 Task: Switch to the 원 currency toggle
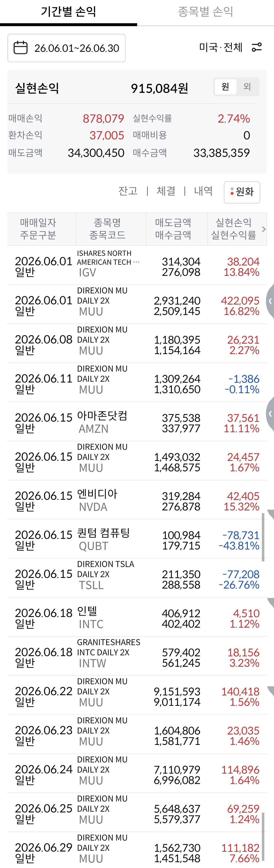click(x=225, y=87)
